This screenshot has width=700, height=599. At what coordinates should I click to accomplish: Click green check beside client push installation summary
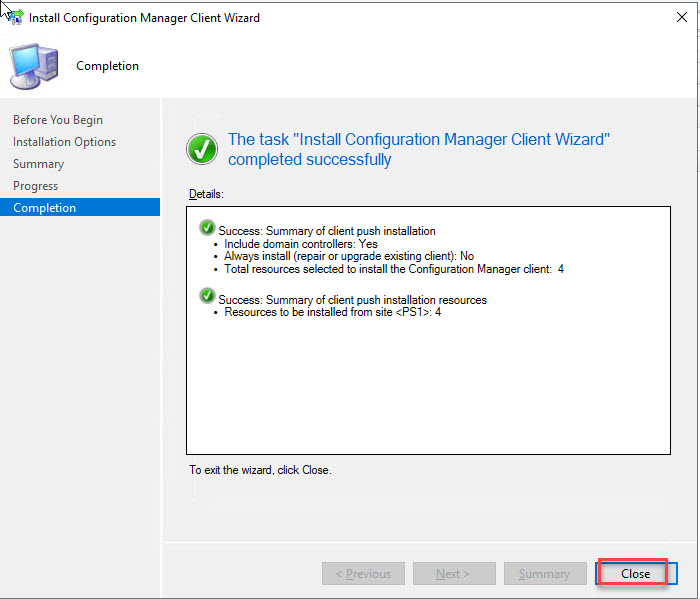pyautogui.click(x=208, y=229)
